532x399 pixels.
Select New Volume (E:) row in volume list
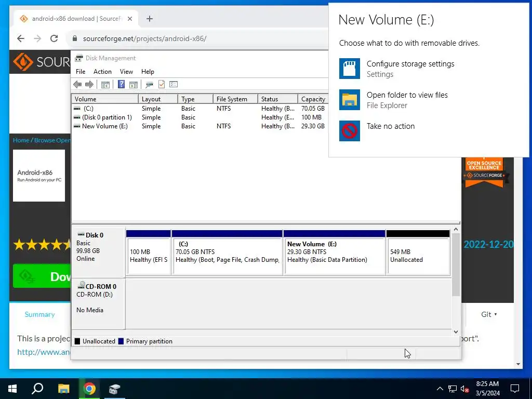click(200, 126)
